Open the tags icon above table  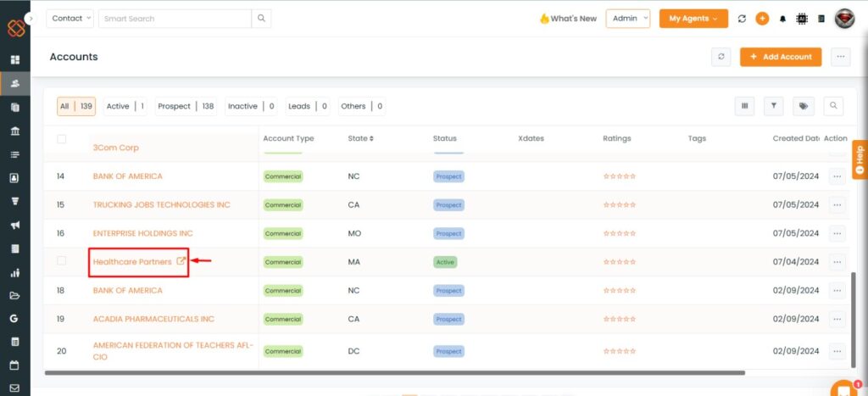coord(804,106)
